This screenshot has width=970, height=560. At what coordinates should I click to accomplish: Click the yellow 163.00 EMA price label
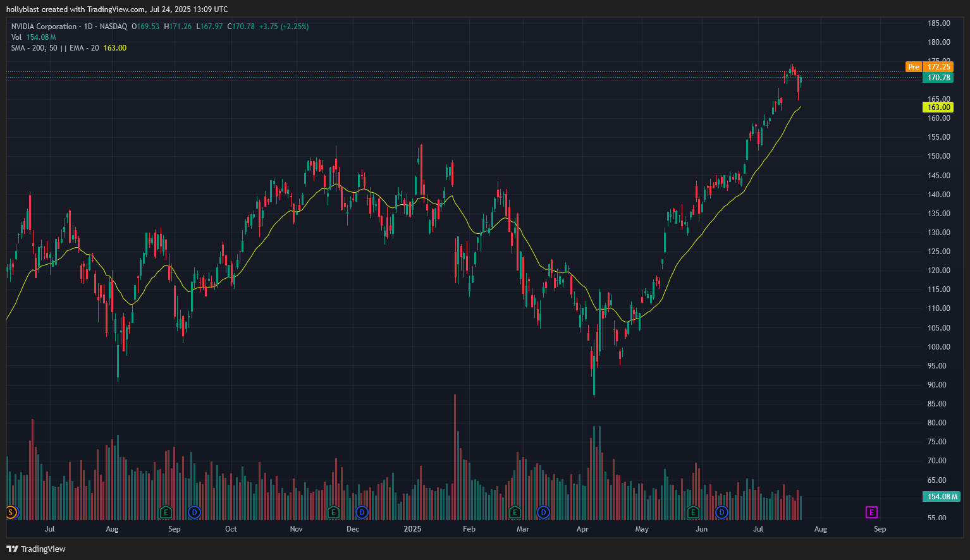(938, 107)
